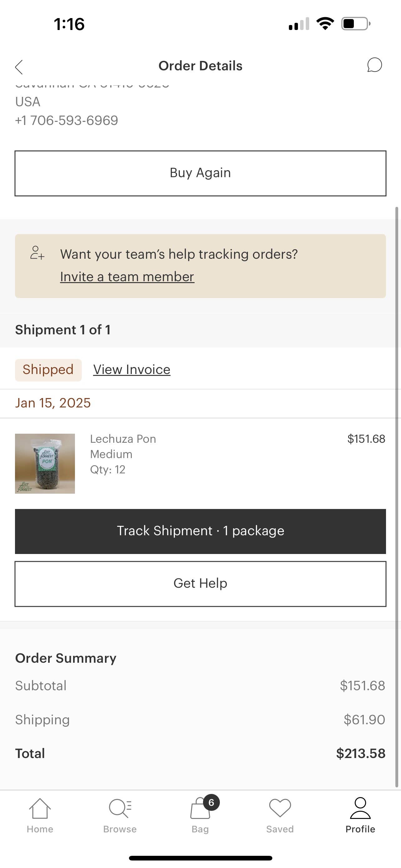Tap the add team member icon
The image size is (401, 868).
point(37,253)
